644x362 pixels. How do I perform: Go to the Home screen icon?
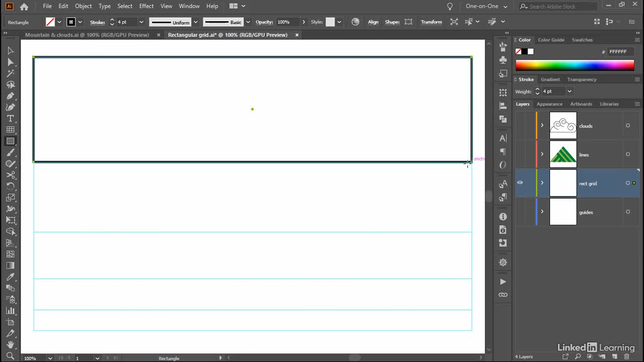click(x=24, y=7)
